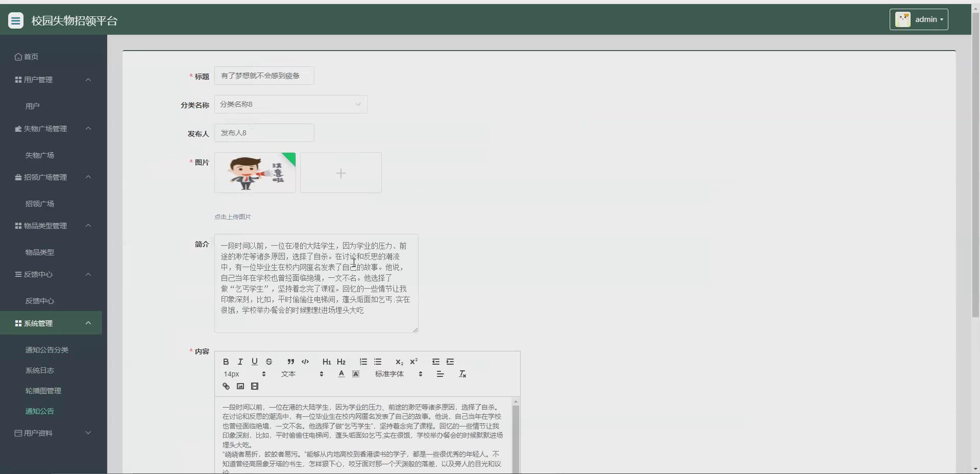
Task: Open the 物品类型 submenu item
Action: [x=40, y=252]
